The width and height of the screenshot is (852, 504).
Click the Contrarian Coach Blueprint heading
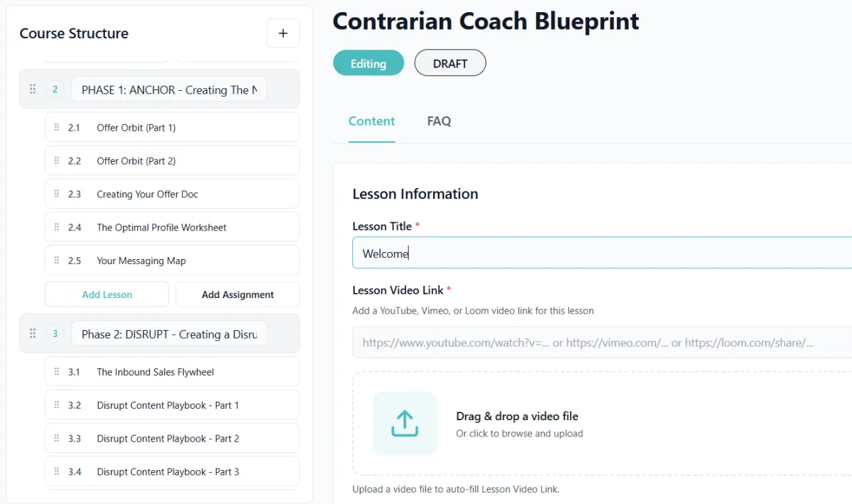(486, 21)
